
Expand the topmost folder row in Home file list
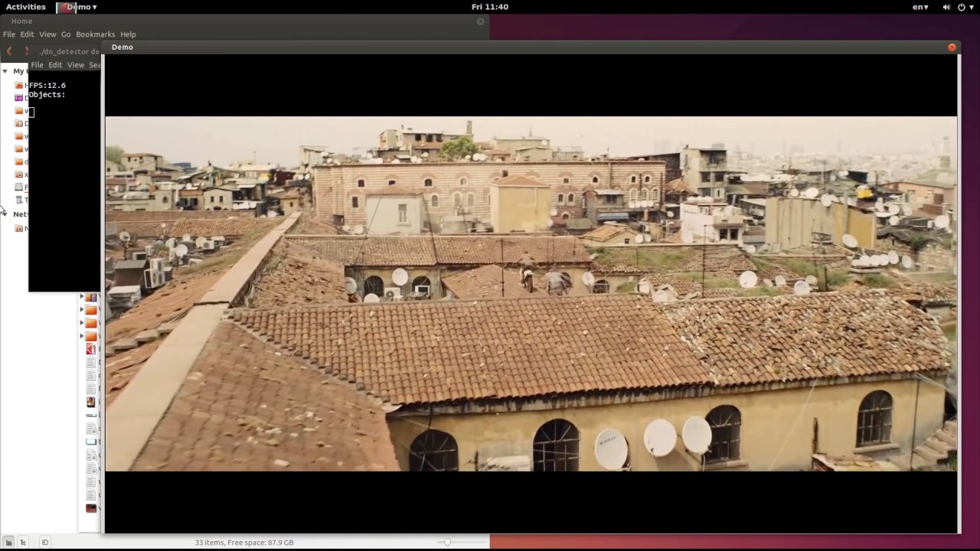pyautogui.click(x=82, y=297)
